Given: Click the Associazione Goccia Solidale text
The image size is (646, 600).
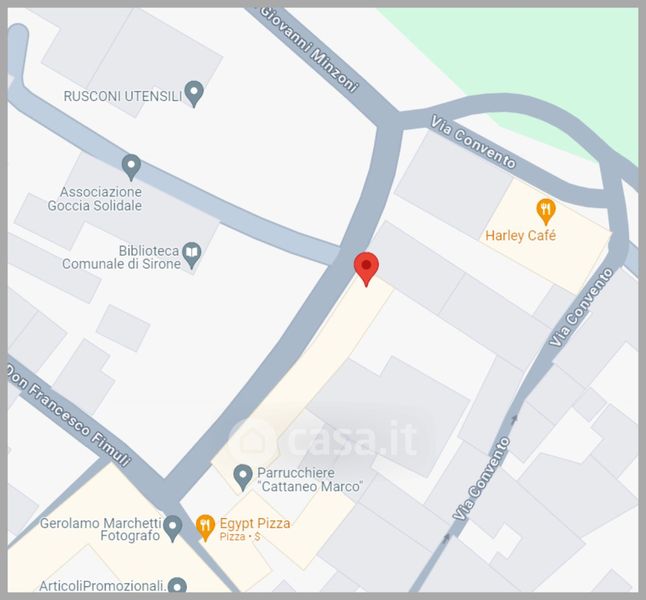Looking at the screenshot, I should pos(95,199).
